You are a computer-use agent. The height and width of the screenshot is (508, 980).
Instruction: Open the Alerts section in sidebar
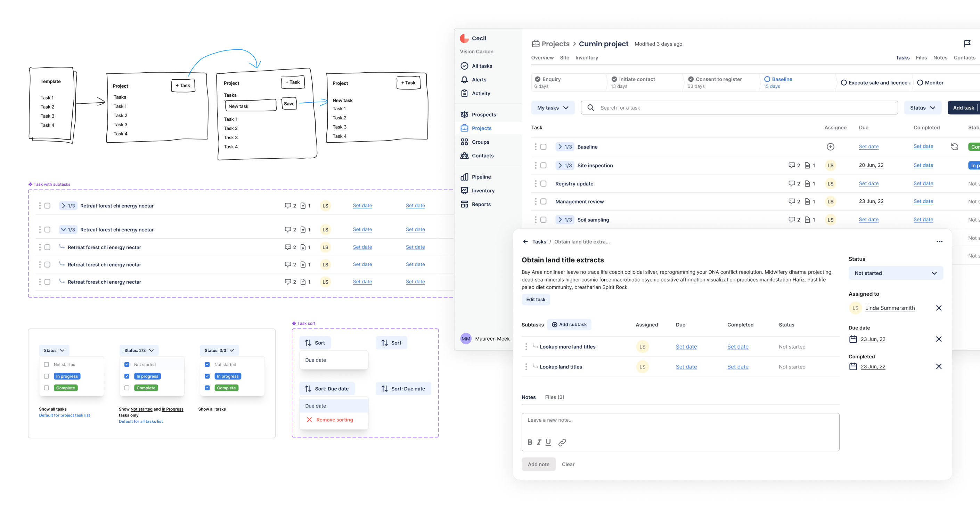[479, 80]
